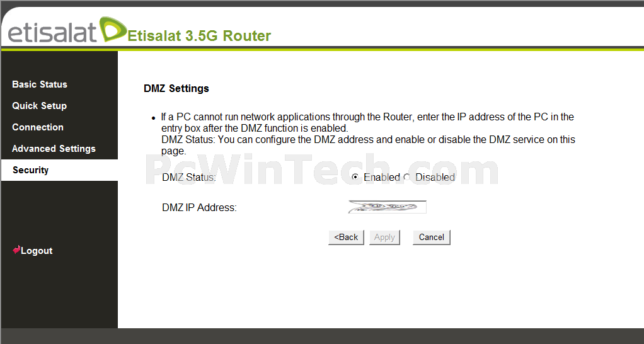
Task: Focus the DMZ IP Address input field
Action: click(387, 207)
